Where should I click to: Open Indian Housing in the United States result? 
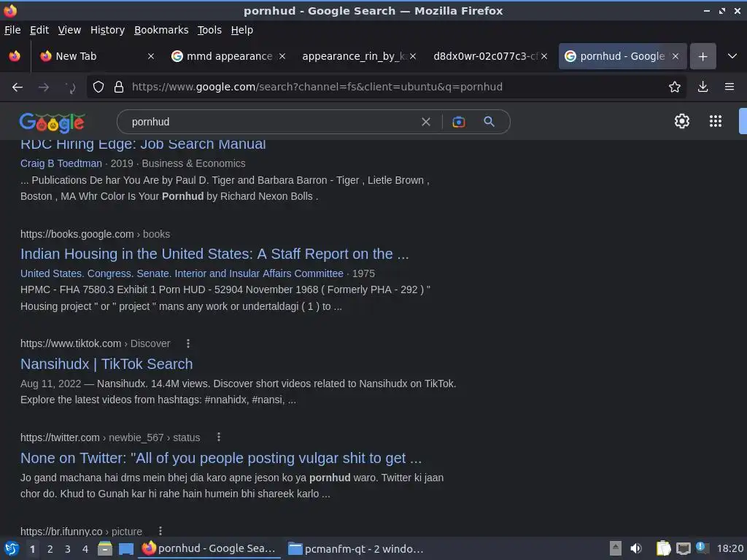214,254
